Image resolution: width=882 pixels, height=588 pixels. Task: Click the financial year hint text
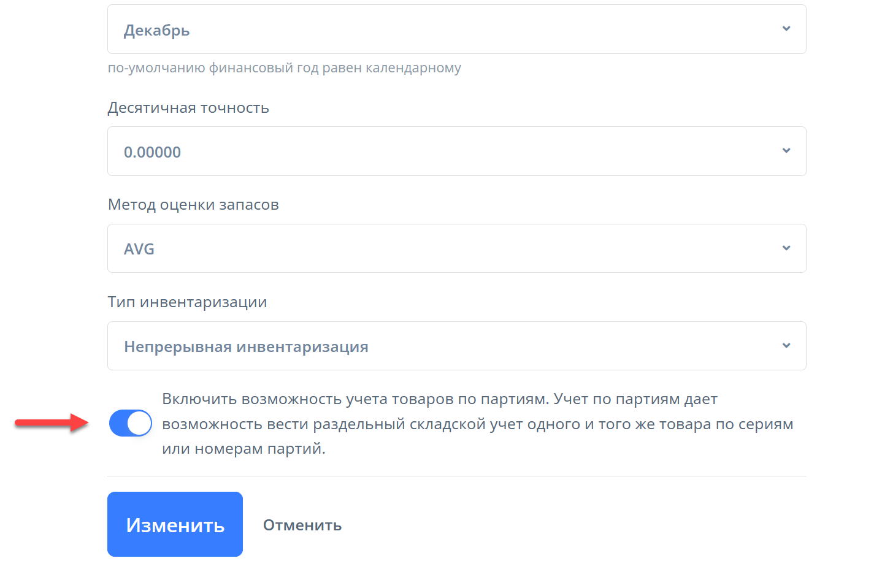(x=284, y=68)
